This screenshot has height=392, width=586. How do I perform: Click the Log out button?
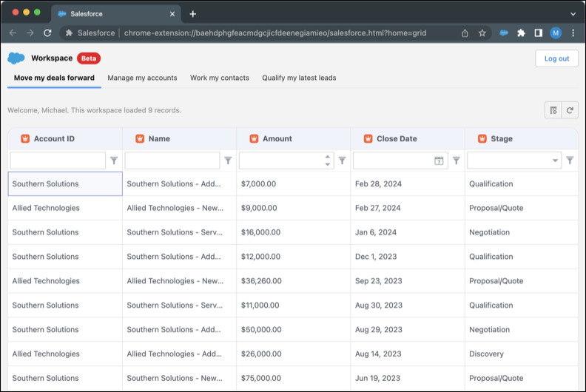tap(556, 58)
